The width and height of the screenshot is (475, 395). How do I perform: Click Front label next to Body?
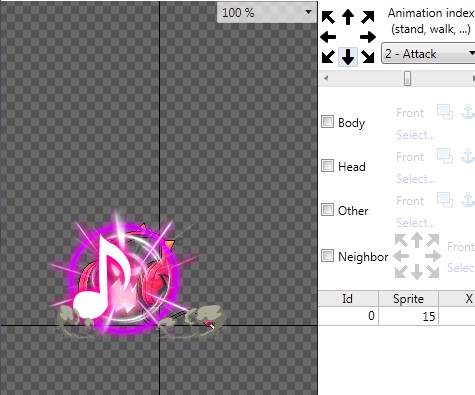[410, 113]
